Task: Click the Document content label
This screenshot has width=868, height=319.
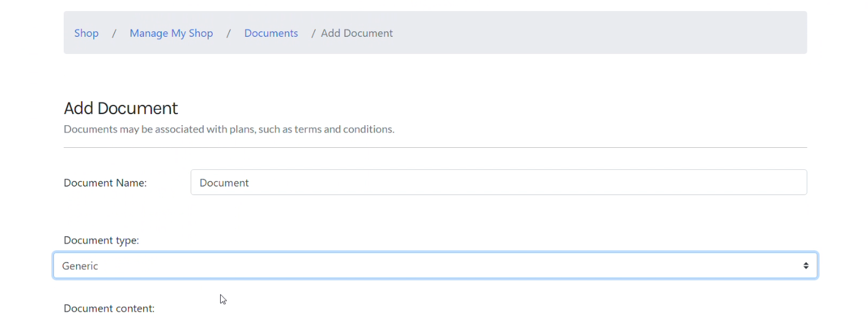Action: [x=109, y=308]
